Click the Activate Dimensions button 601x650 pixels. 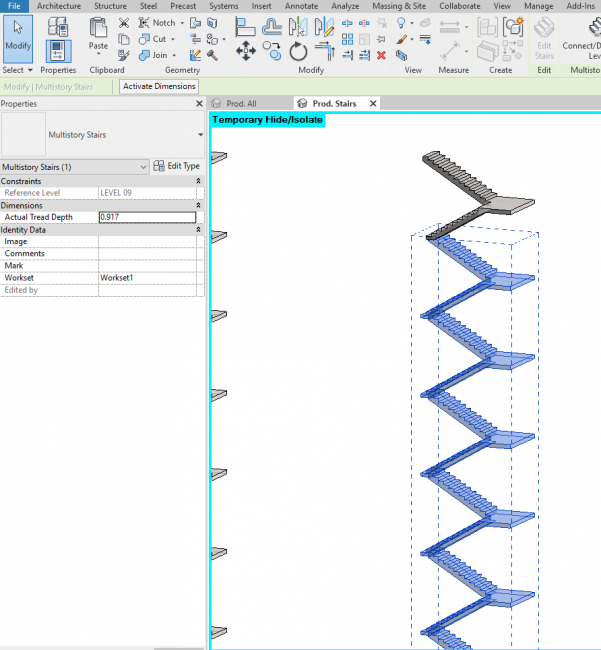[x=159, y=87]
